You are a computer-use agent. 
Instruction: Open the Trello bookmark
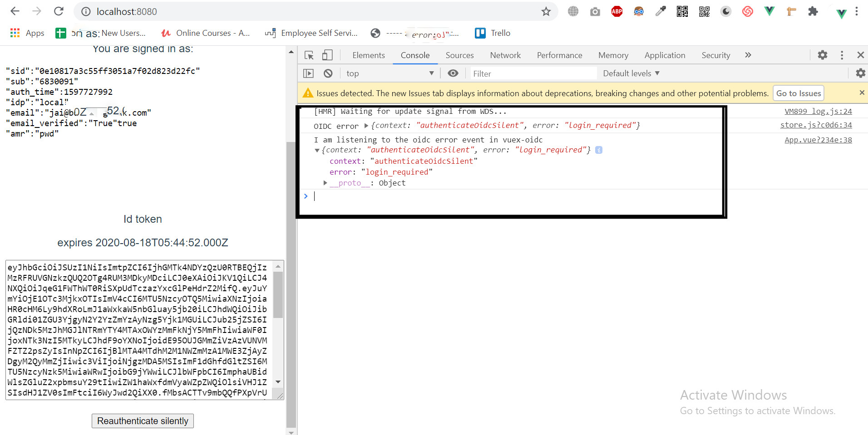[493, 33]
